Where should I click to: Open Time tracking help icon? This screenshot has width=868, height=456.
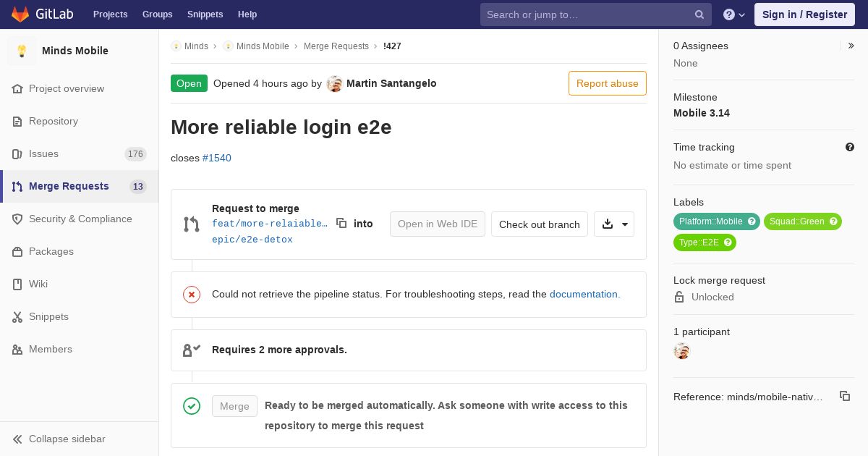click(850, 147)
